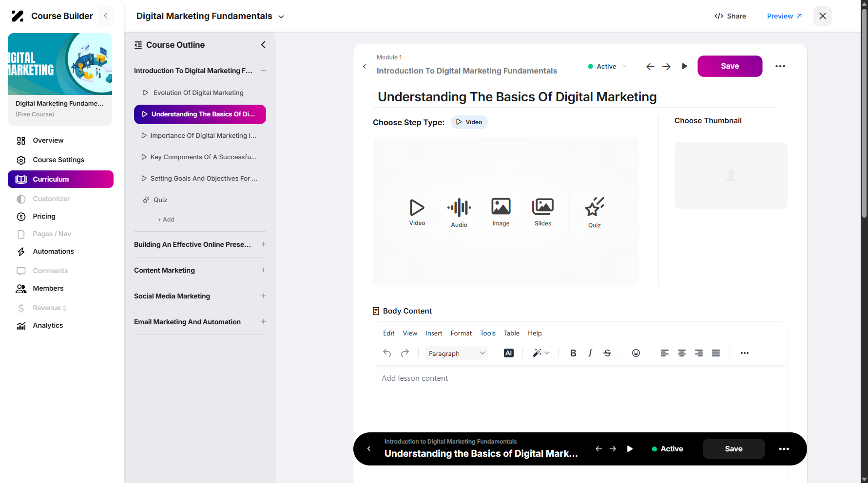Open the Edit menu in editor
Viewport: 868px width, 483px height.
[388, 333]
